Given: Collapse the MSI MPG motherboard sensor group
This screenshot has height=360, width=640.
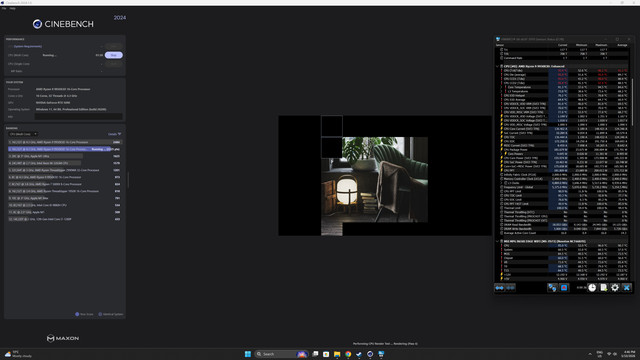Looking at the screenshot, I should 498,241.
